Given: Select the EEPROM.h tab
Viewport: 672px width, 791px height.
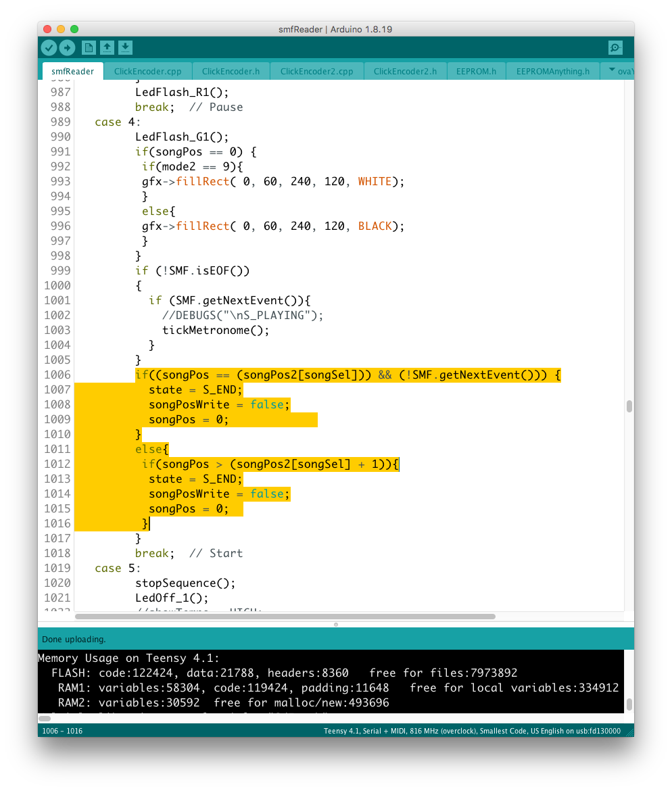Looking at the screenshot, I should click(x=476, y=71).
